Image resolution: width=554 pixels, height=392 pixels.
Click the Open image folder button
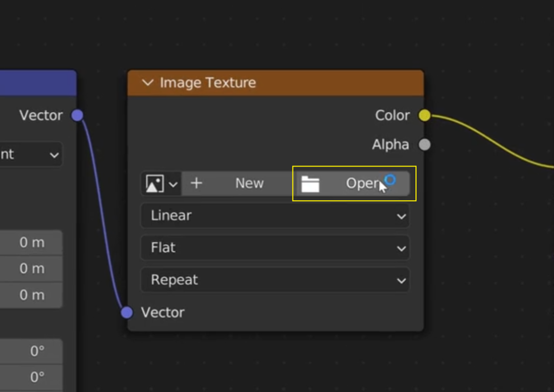353,183
